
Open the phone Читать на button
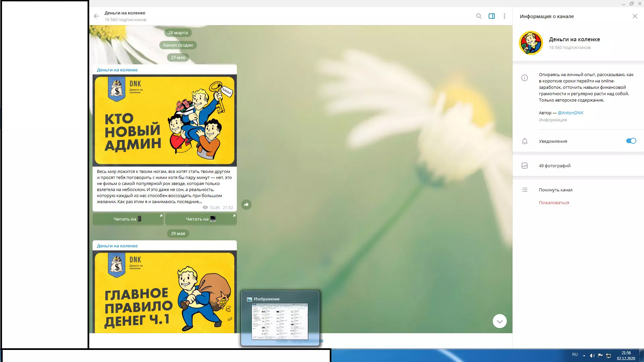click(128, 219)
